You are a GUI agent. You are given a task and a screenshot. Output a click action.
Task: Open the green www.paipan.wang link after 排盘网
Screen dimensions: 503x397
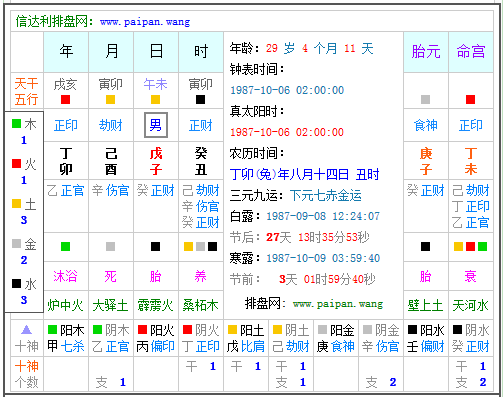point(338,304)
